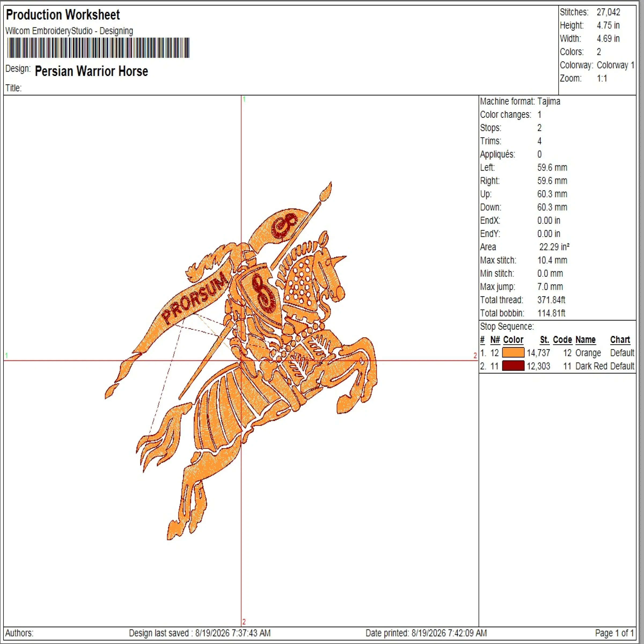
Task: Click the "Design last saved" timestamp
Action: pyautogui.click(x=200, y=633)
